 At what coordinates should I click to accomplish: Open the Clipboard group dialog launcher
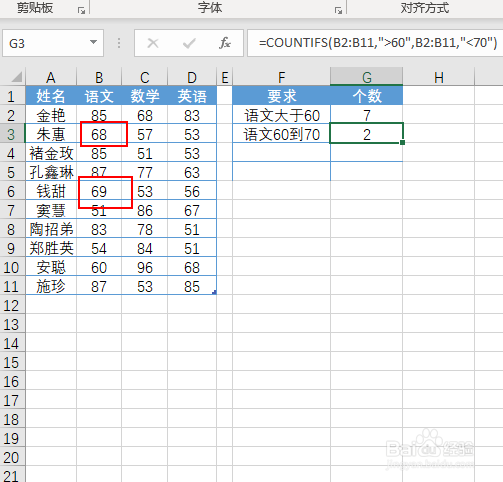coord(81,11)
